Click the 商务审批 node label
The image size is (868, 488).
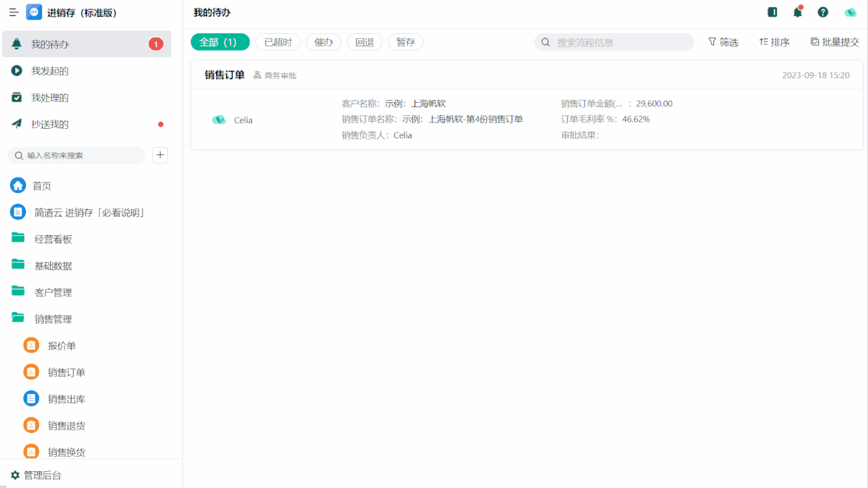(x=281, y=75)
